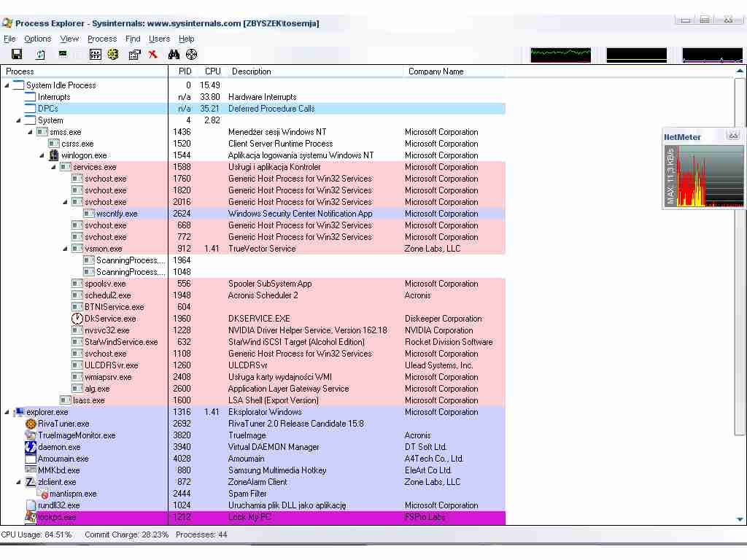Open Properties from the toolbar icon
The height and width of the screenshot is (560, 747).
(x=135, y=54)
